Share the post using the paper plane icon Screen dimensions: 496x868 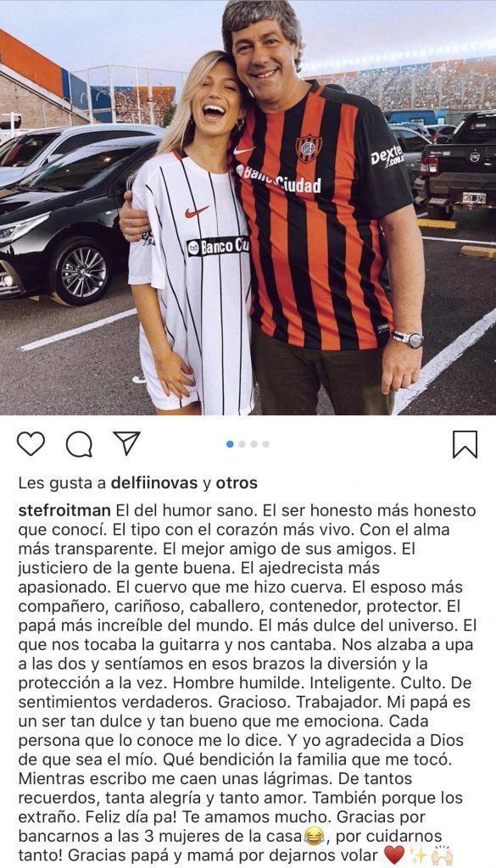click(x=127, y=442)
